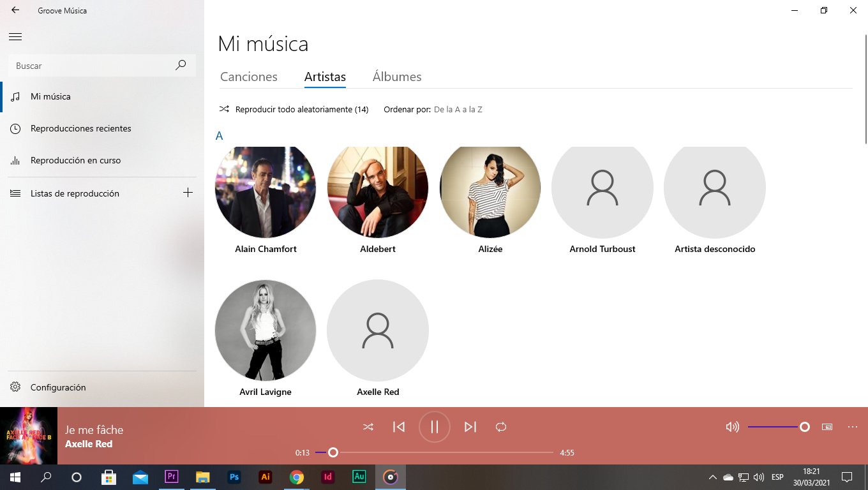Click the song progress seek bar
The width and height of the screenshot is (868, 490).
435,452
